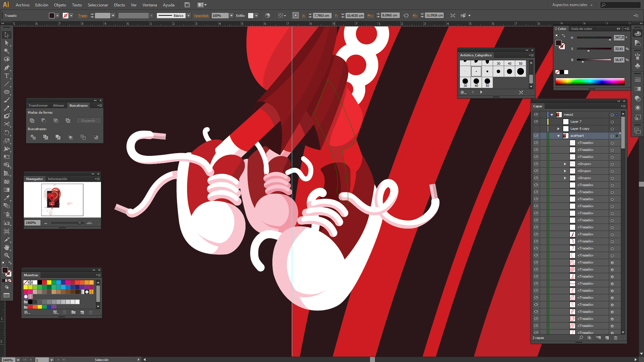Switch to the Guía de color tab
Image resolution: width=644 pixels, height=362 pixels.
(581, 29)
